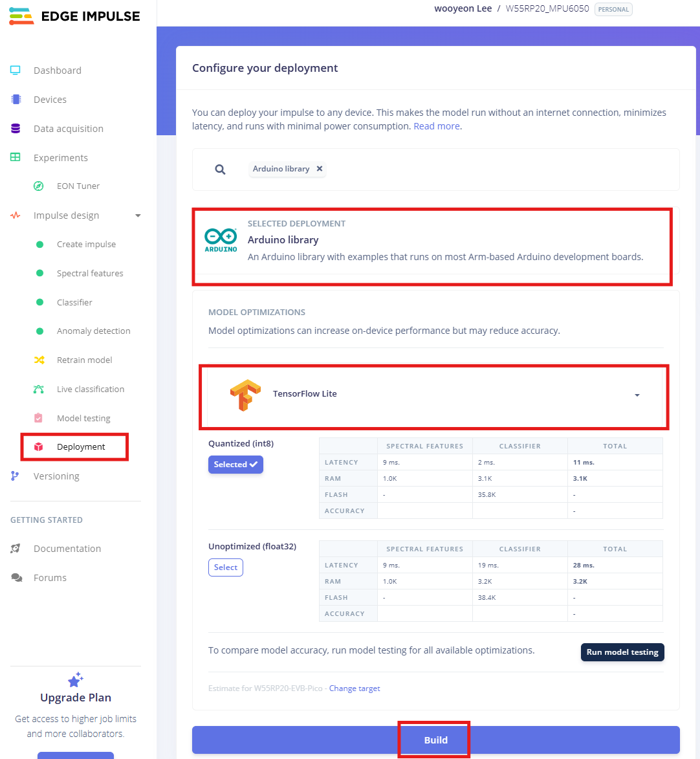This screenshot has height=759, width=700.
Task: Open Versioning
Action: 56,476
